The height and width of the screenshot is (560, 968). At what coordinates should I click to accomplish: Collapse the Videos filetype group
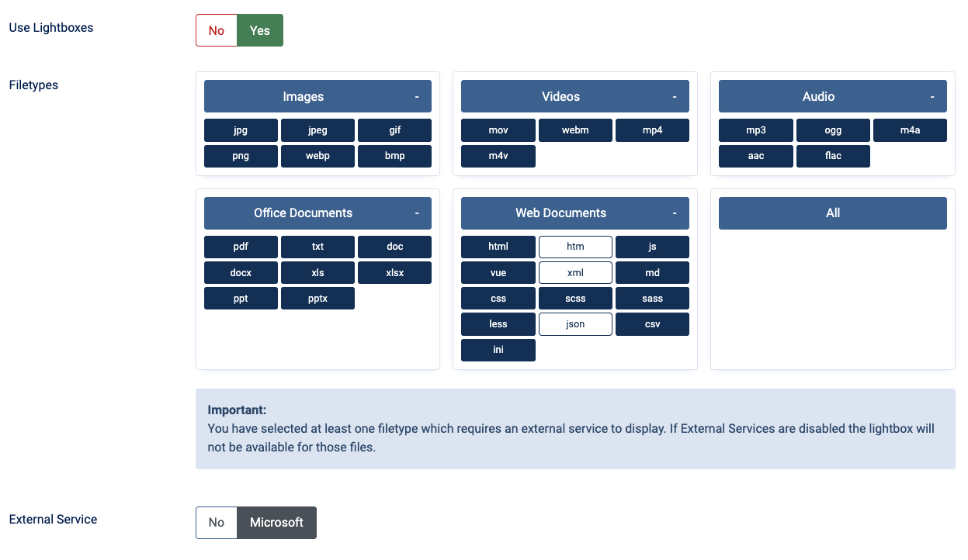coord(675,97)
